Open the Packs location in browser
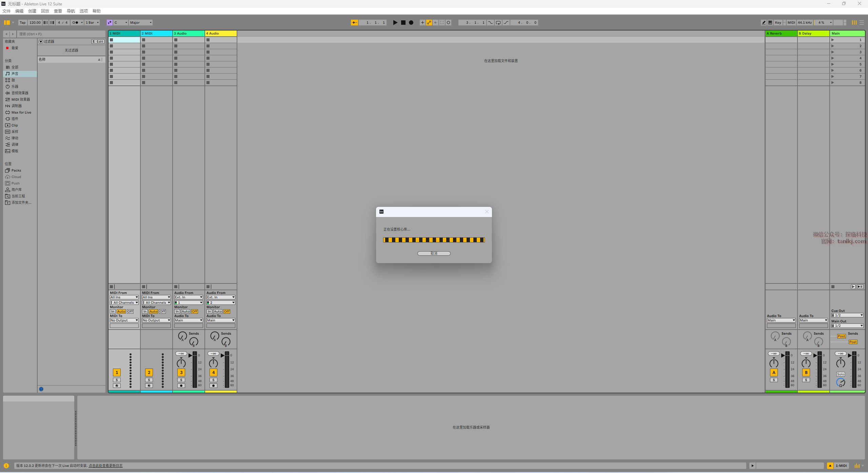Viewport: 868px width, 473px height. pos(16,170)
